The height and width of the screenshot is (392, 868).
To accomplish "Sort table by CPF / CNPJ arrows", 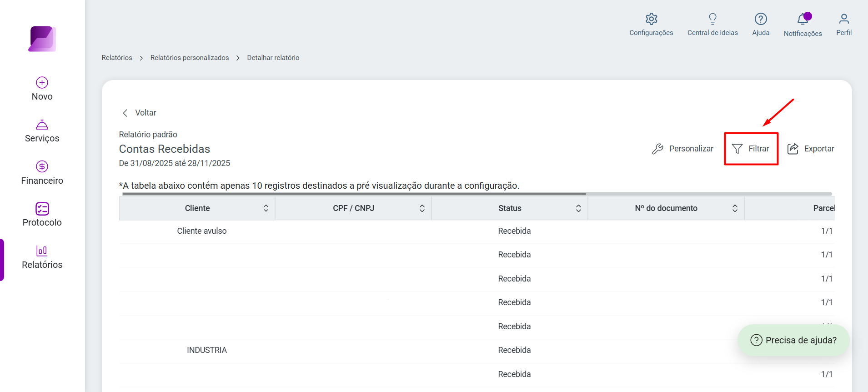I will pyautogui.click(x=422, y=208).
